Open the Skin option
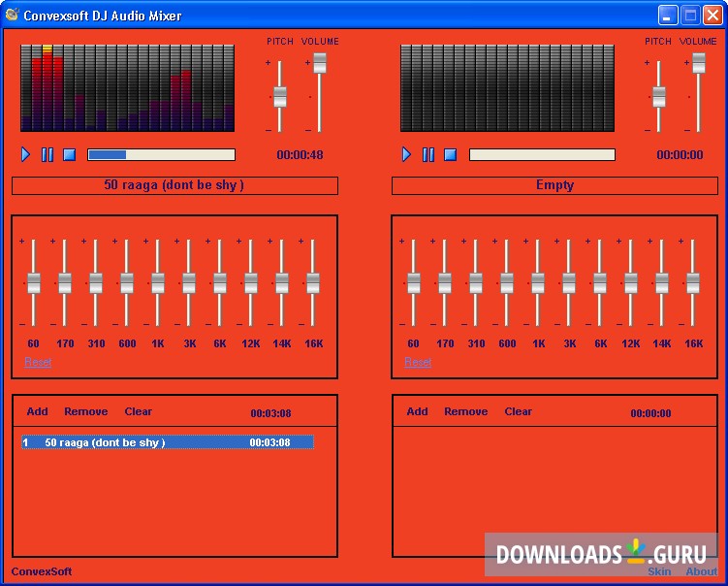Image resolution: width=728 pixels, height=586 pixels. (x=659, y=571)
